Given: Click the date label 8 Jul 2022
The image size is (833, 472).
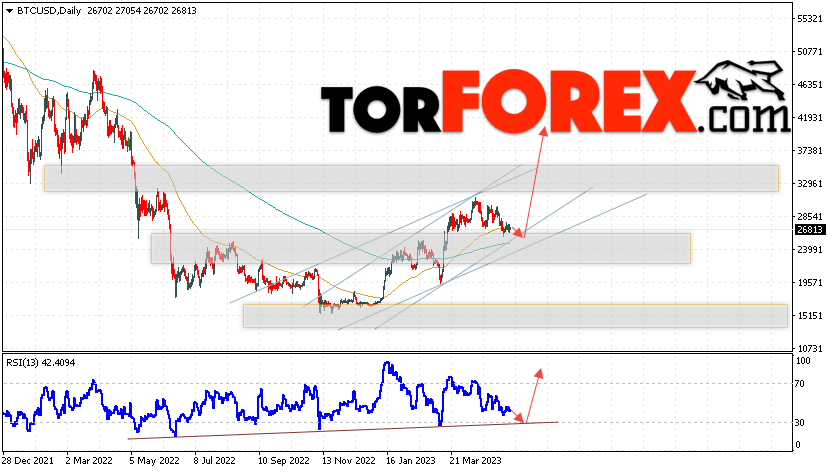Looking at the screenshot, I should [x=215, y=460].
